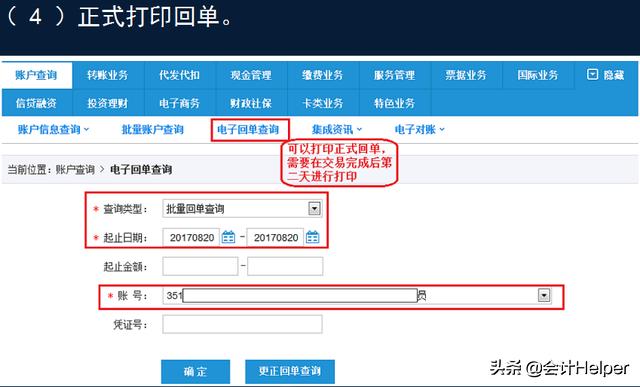
Task: Open the 信贷融资 tab
Action: pos(37,103)
